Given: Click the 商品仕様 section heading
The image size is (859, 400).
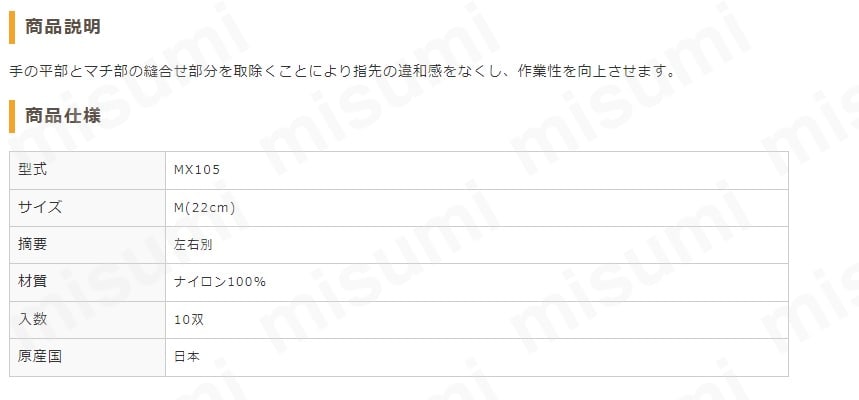Looking at the screenshot, I should click(x=62, y=116).
